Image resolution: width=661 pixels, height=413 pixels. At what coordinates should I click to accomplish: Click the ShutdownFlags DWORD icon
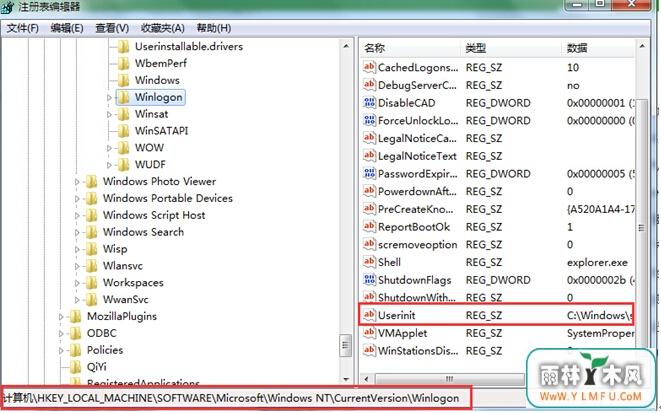[x=369, y=279]
